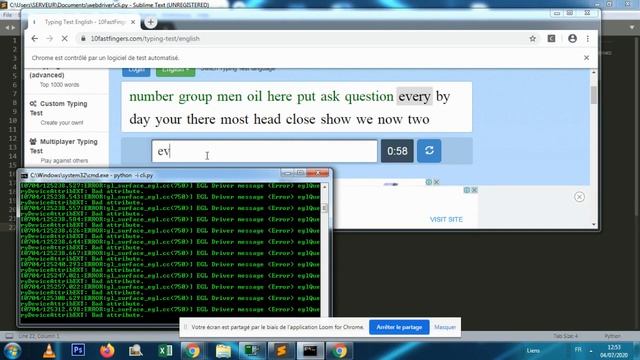Restart the typing test with the refresh button
This screenshot has height=360, width=640.
pyautogui.click(x=429, y=151)
